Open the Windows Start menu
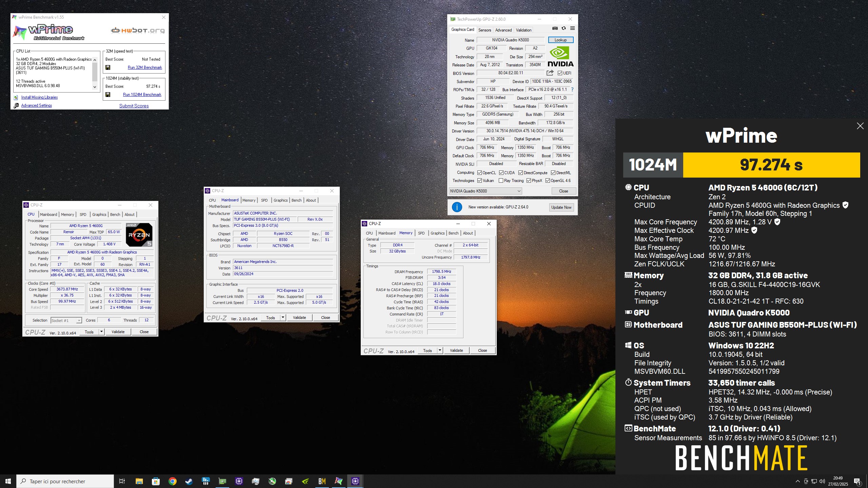 (x=8, y=481)
